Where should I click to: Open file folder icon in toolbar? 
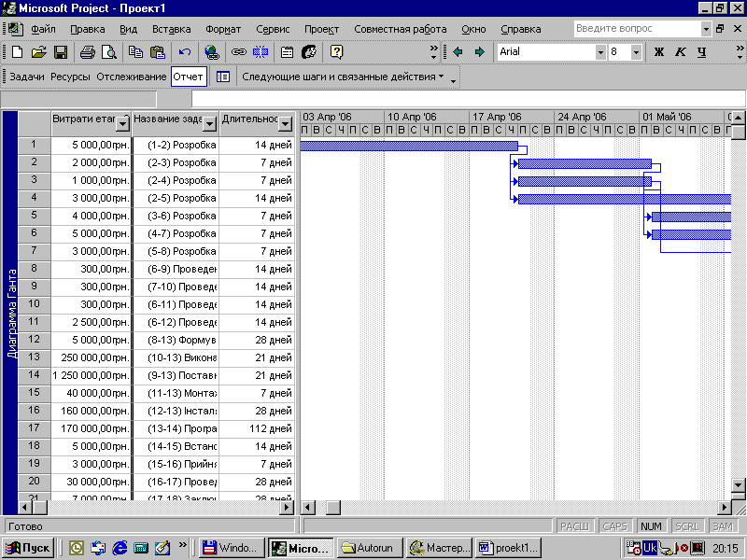[38, 52]
